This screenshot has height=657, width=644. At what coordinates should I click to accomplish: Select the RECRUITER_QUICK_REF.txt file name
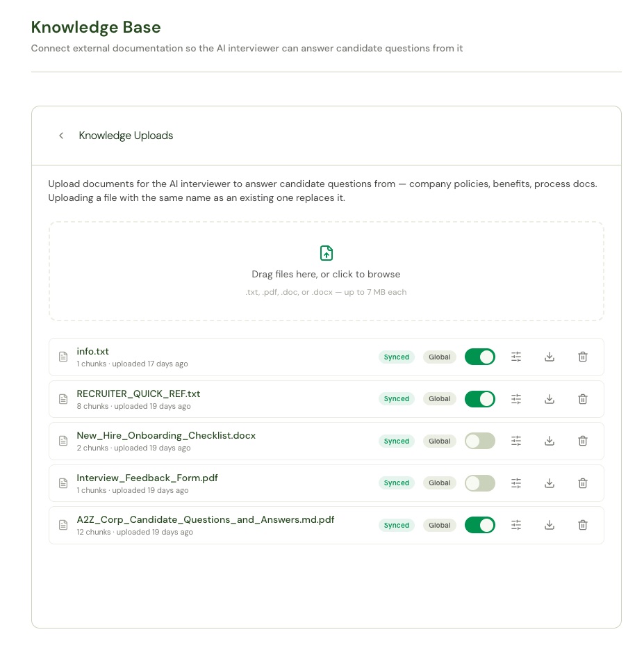coord(138,394)
